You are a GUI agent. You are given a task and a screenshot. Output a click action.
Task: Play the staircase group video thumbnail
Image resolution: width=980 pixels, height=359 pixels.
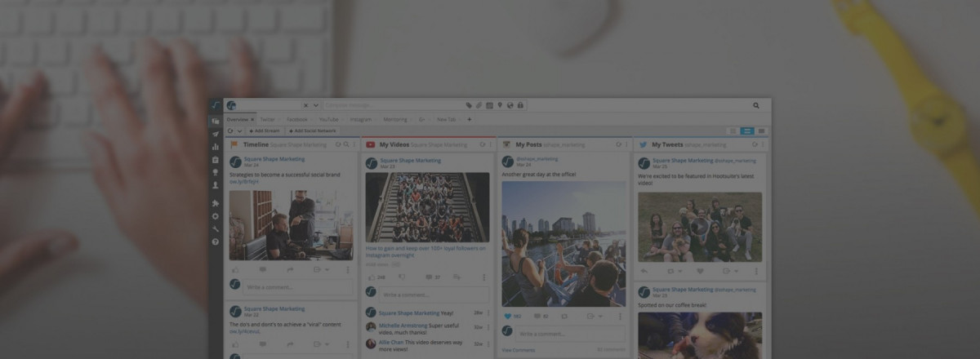click(427, 206)
